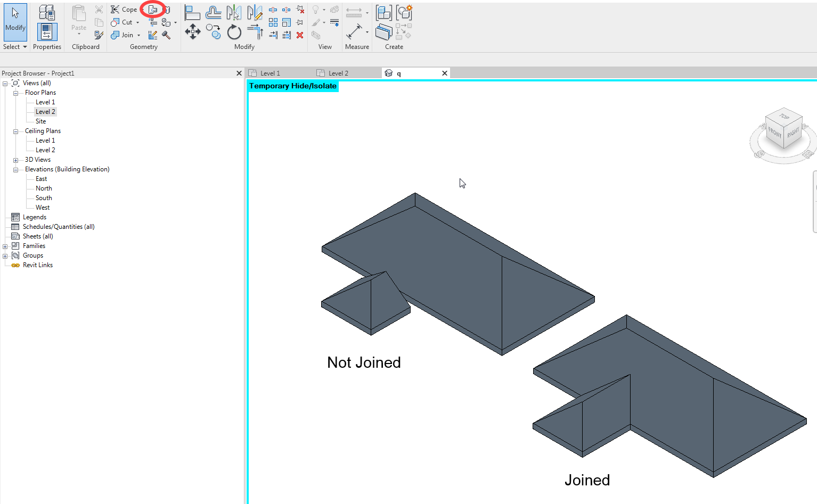Select the Rotate tool
This screenshot has width=817, height=504.
click(234, 32)
